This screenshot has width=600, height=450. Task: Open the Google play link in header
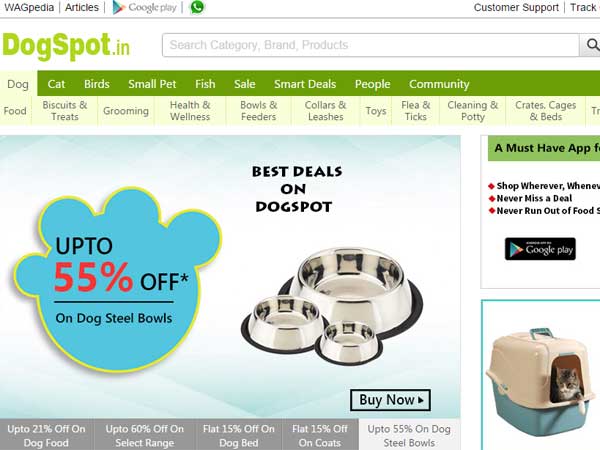pyautogui.click(x=145, y=7)
